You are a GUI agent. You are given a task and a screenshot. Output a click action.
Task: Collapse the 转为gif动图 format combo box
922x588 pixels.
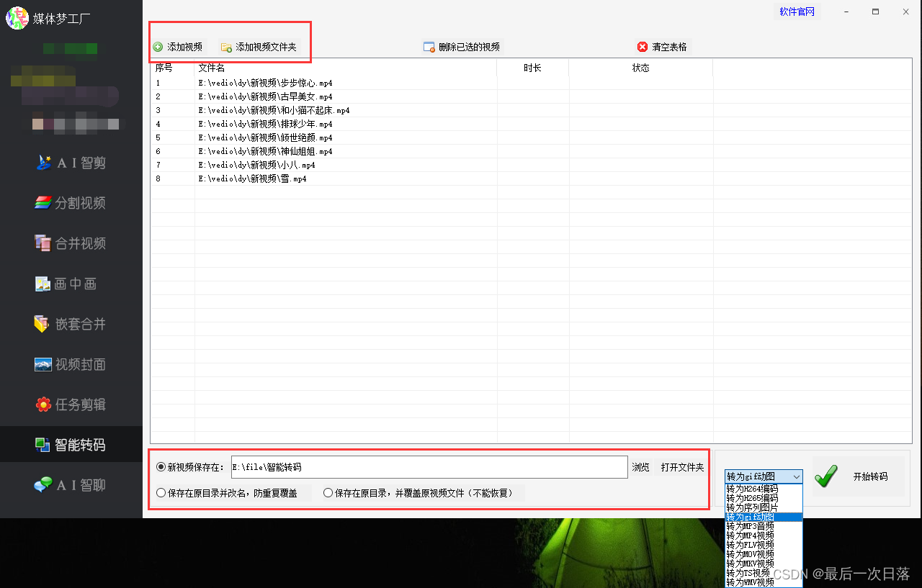796,476
